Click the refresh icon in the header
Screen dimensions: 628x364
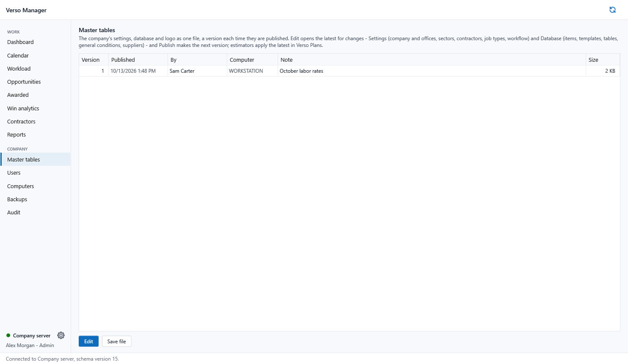612,10
